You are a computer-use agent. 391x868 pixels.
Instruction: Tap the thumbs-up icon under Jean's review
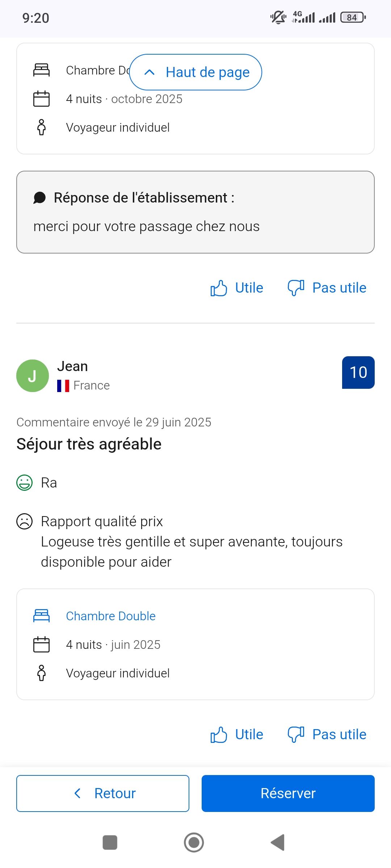[x=219, y=735]
